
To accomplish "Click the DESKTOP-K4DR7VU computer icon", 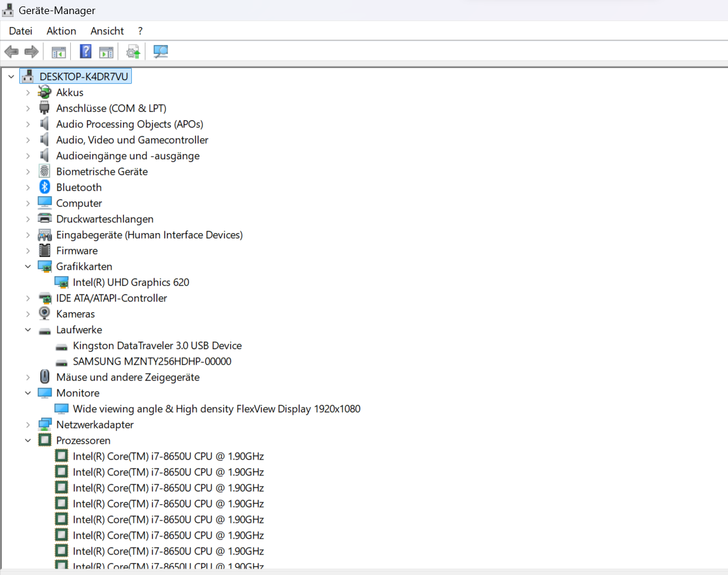I will click(x=28, y=76).
